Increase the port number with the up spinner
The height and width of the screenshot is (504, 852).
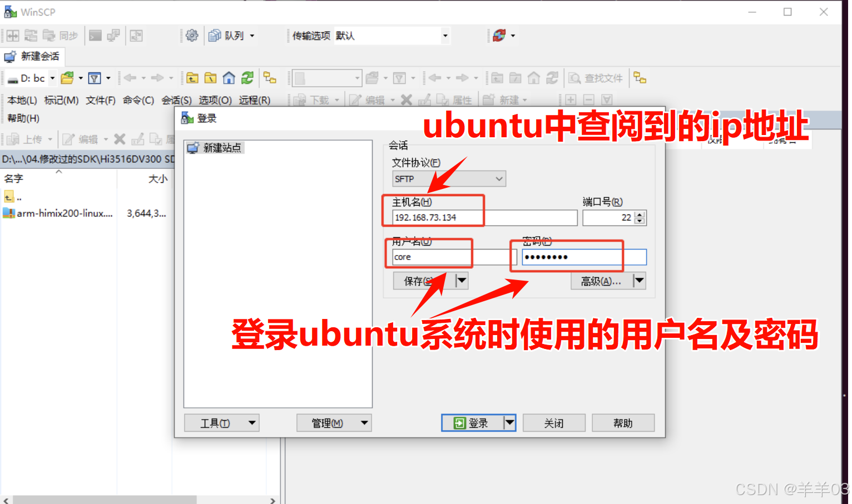[x=640, y=214]
